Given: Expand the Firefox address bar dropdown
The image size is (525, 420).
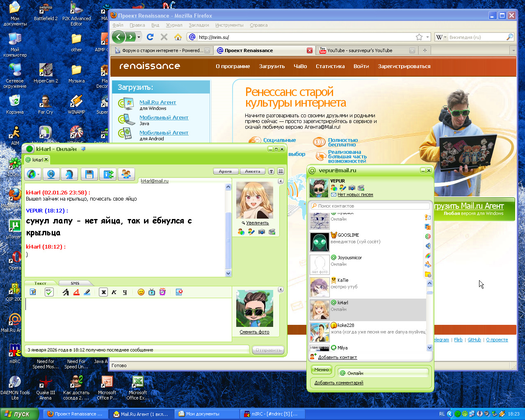Looking at the screenshot, I should (427, 37).
